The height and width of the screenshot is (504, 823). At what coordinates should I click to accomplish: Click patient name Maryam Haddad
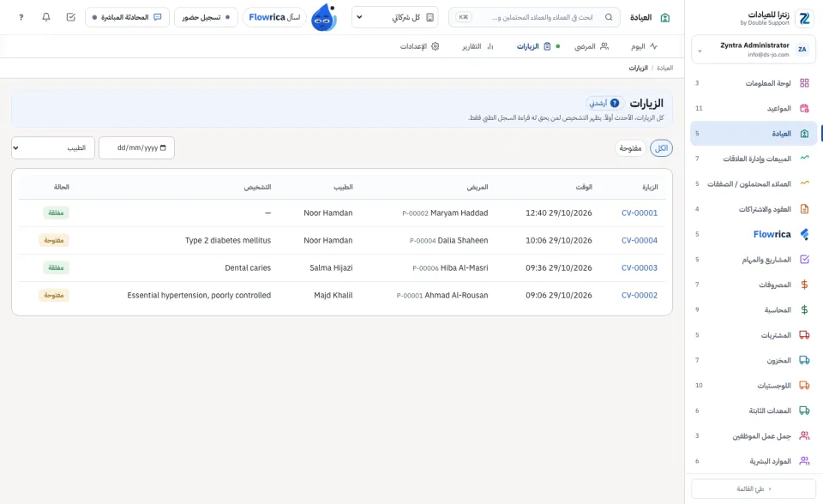point(460,213)
